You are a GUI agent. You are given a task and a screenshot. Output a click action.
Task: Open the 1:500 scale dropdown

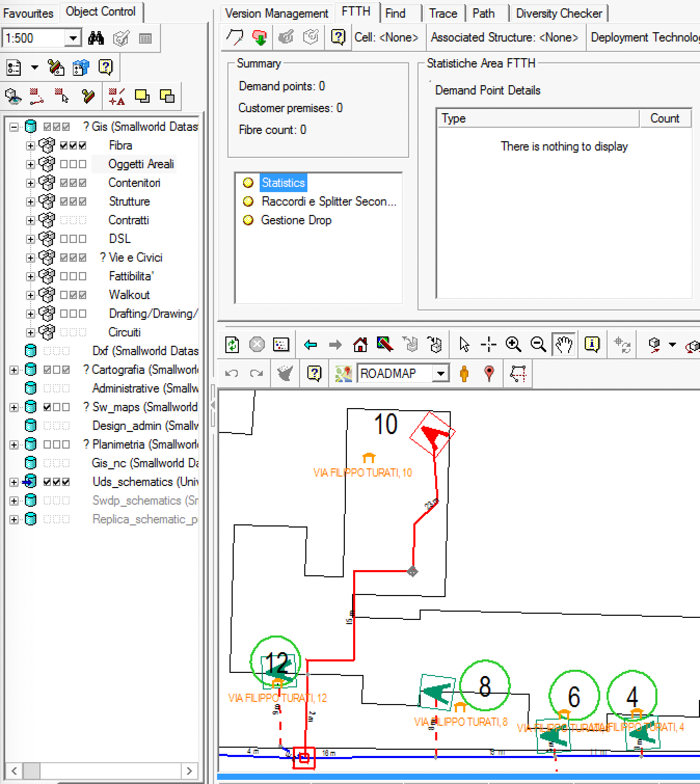pyautogui.click(x=73, y=38)
